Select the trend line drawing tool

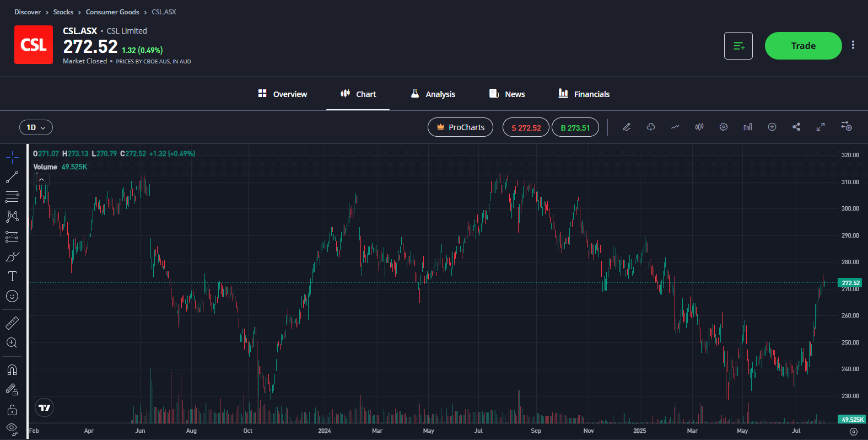pyautogui.click(x=12, y=177)
